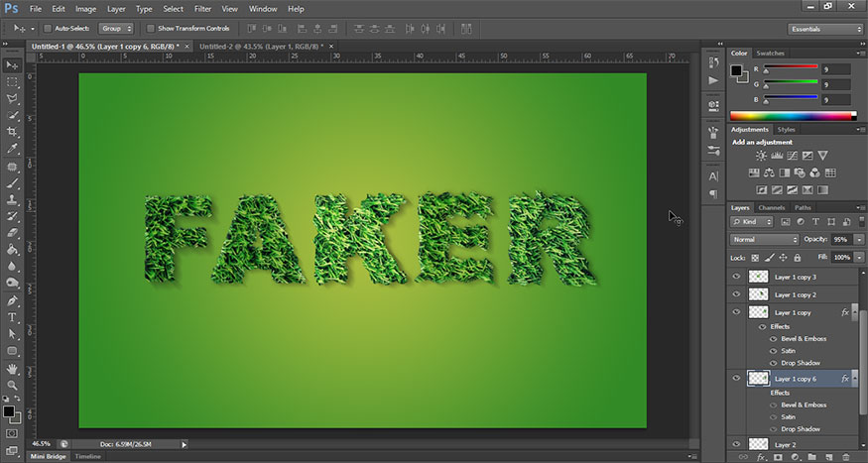Show Bevel & Emboss effect on Layer 1 copy 6

point(774,405)
